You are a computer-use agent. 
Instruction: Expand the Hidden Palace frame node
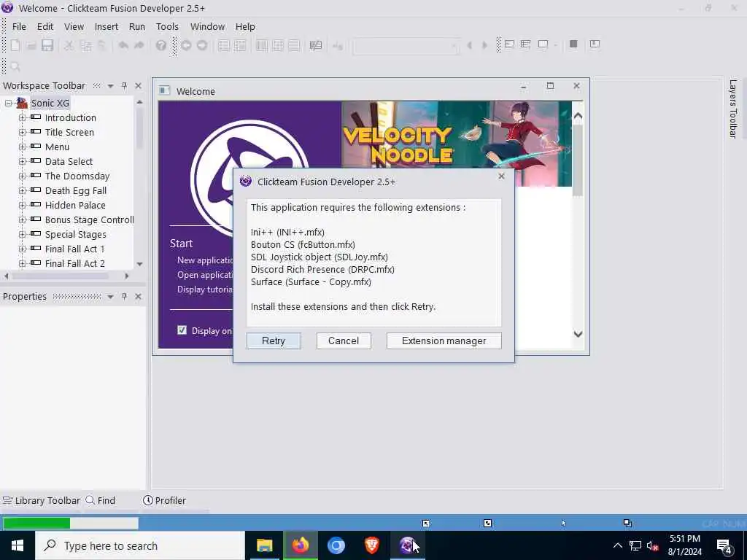pyautogui.click(x=22, y=205)
